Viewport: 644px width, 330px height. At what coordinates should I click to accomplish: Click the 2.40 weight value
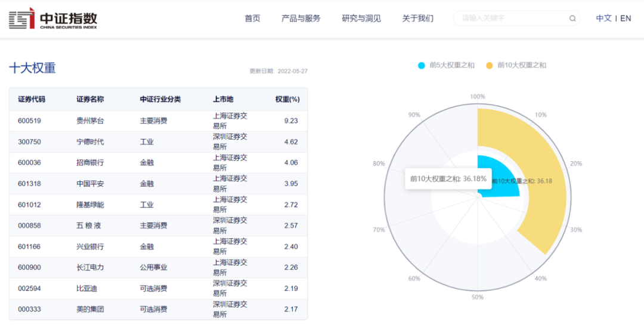point(291,246)
